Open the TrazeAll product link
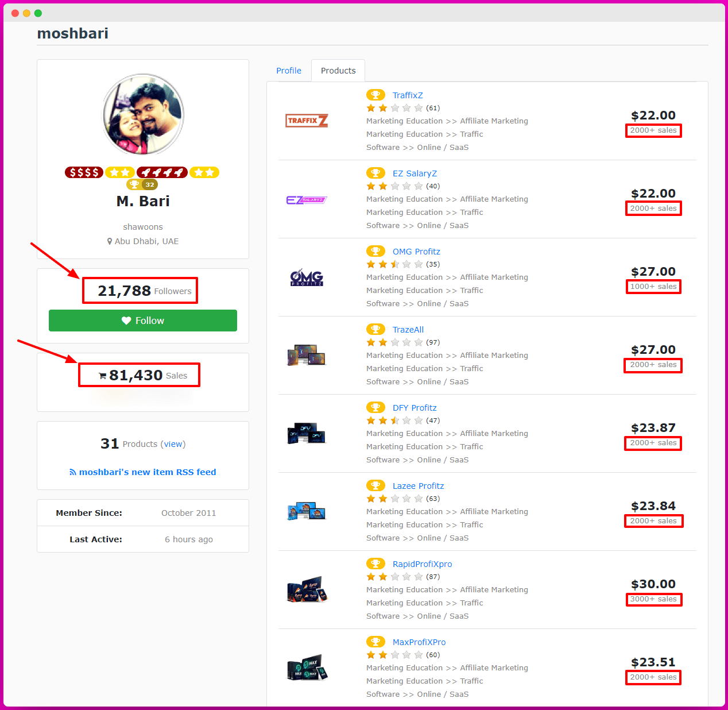The height and width of the screenshot is (710, 728). pyautogui.click(x=408, y=330)
